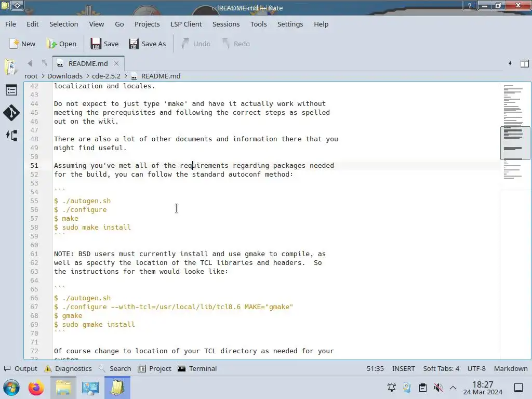Open the Settings menu

(x=290, y=24)
